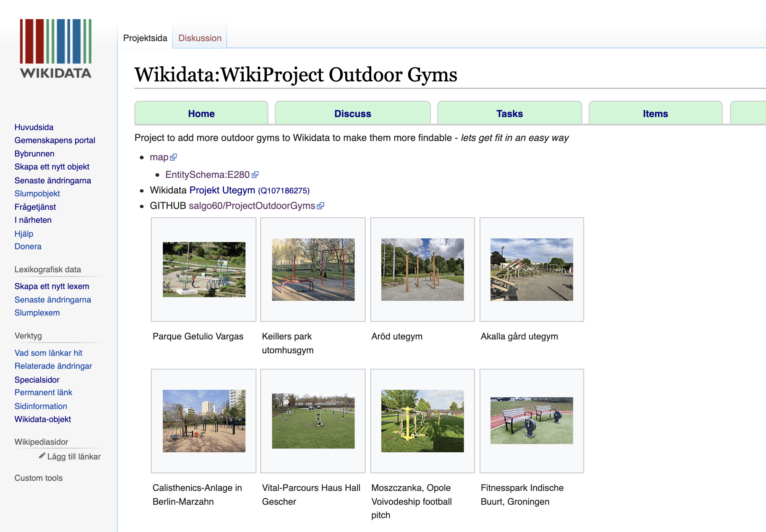Screen dimensions: 766x532
Task: Click Skapa ett nytt objekt link
Action: [52, 167]
